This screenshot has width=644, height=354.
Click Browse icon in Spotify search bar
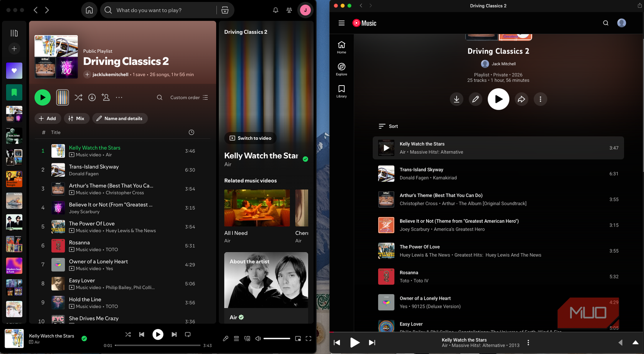coord(225,10)
